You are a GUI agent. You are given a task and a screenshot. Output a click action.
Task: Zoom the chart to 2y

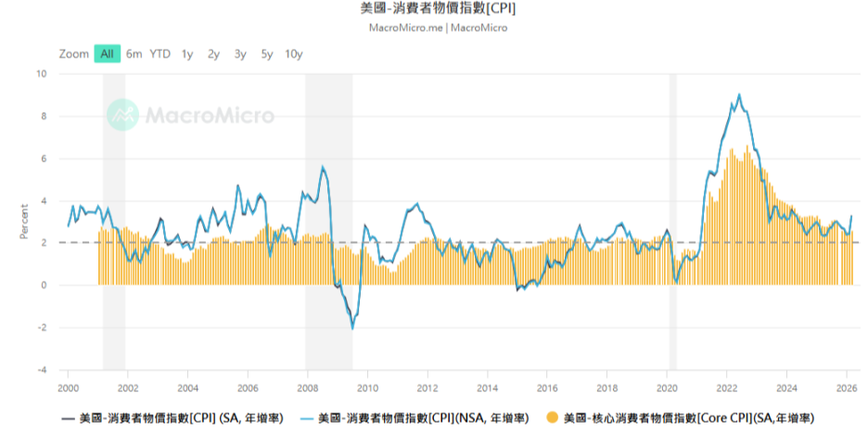tap(213, 54)
